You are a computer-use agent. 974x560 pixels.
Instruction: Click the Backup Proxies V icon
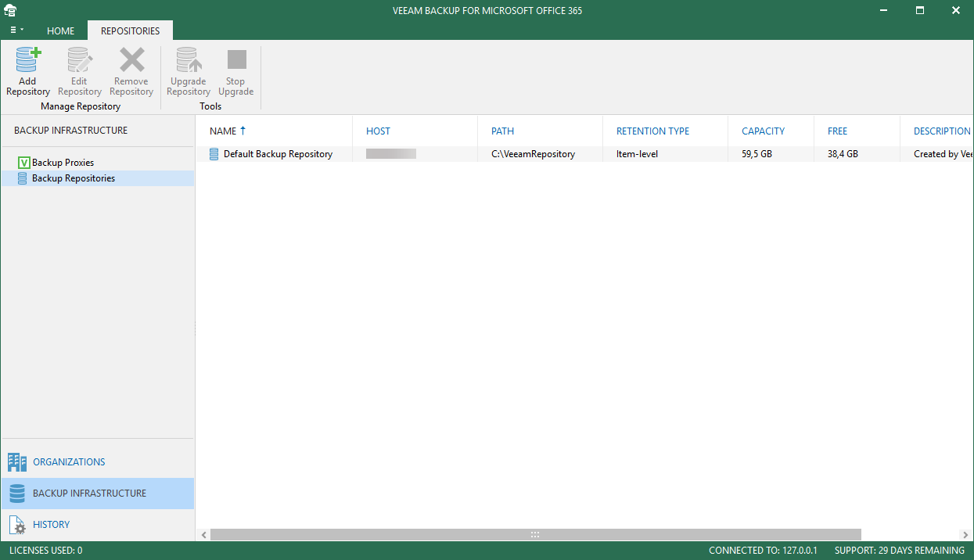point(23,163)
